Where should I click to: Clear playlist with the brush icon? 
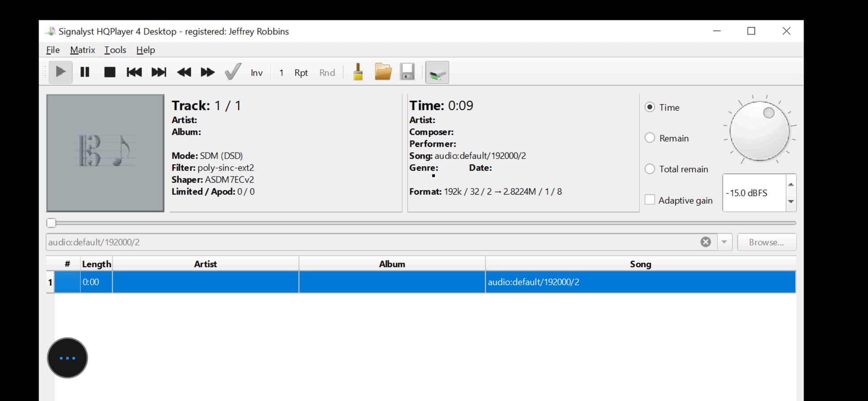358,72
